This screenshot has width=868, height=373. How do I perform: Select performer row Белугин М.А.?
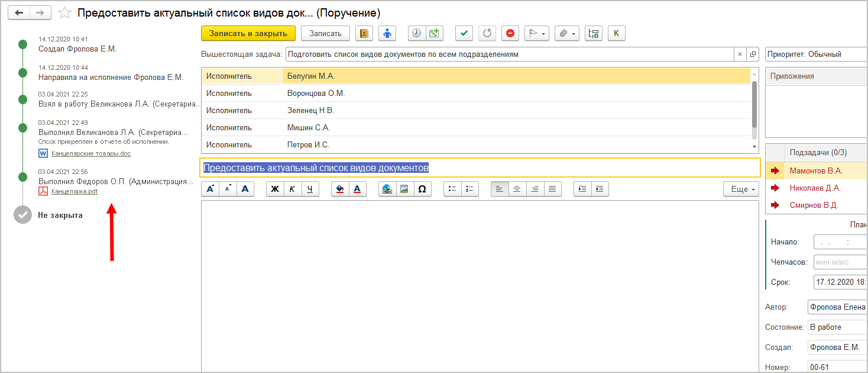coord(476,76)
